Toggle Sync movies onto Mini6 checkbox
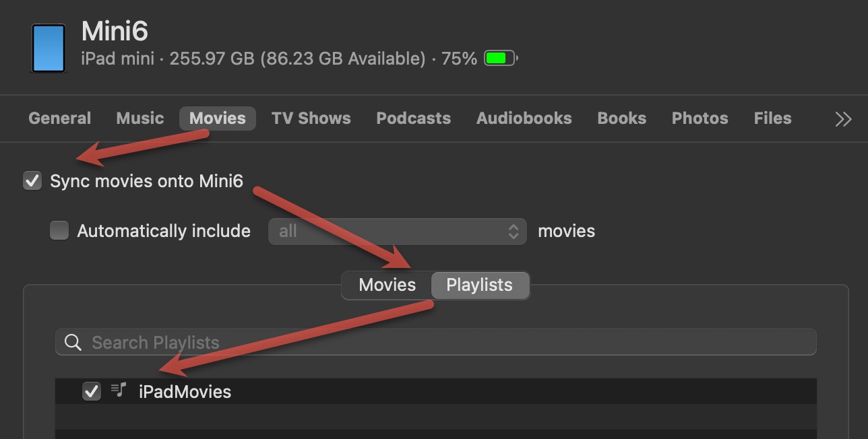Screen dimensions: 868x439 (32, 180)
